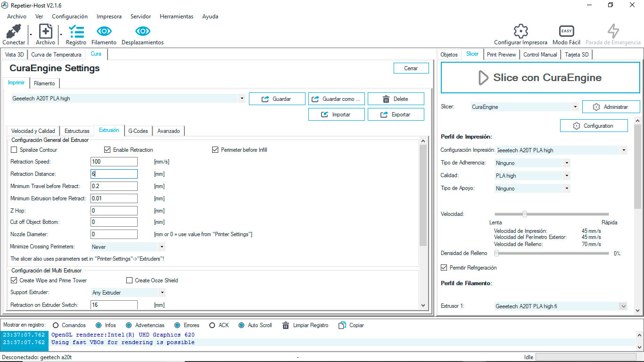Open the Herramientas menu
The width and height of the screenshot is (644, 362).
[176, 16]
